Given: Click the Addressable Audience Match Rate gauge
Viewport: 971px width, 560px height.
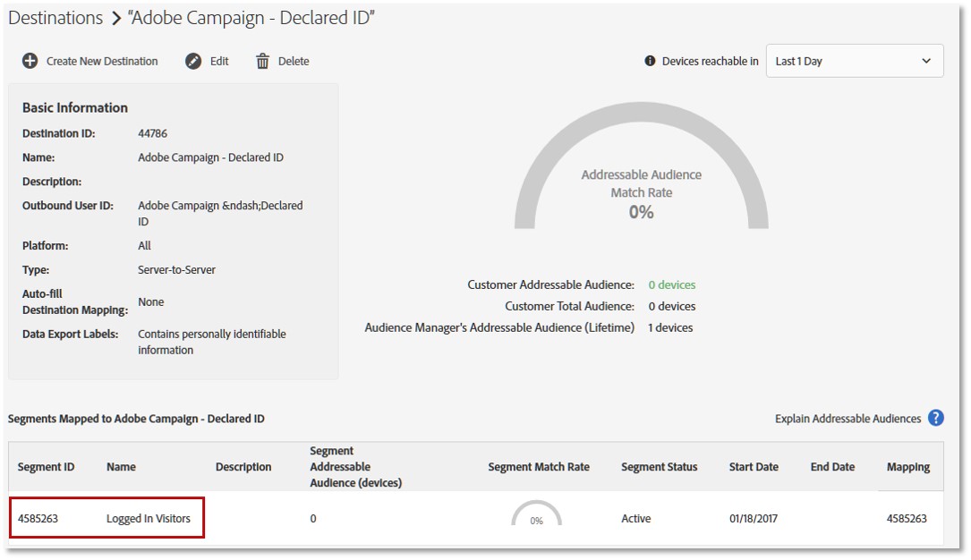Looking at the screenshot, I should point(641,167).
